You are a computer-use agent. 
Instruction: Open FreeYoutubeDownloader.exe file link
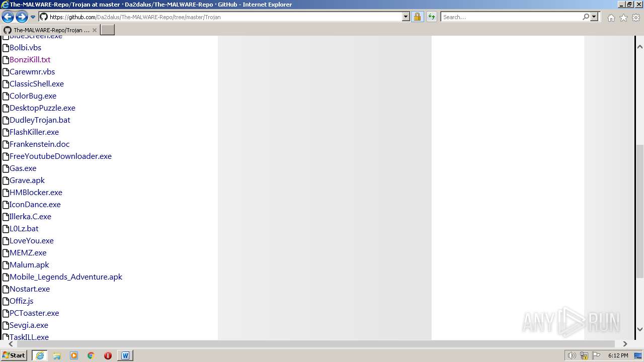[x=60, y=156]
